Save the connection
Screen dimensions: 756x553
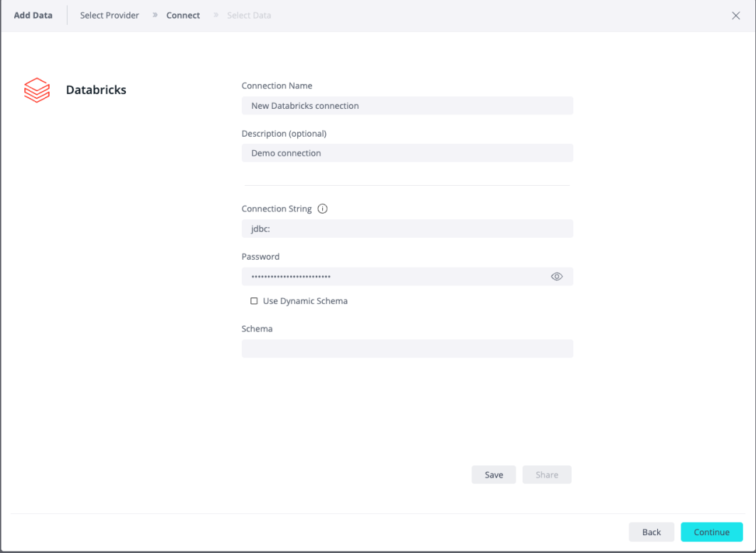click(x=494, y=475)
